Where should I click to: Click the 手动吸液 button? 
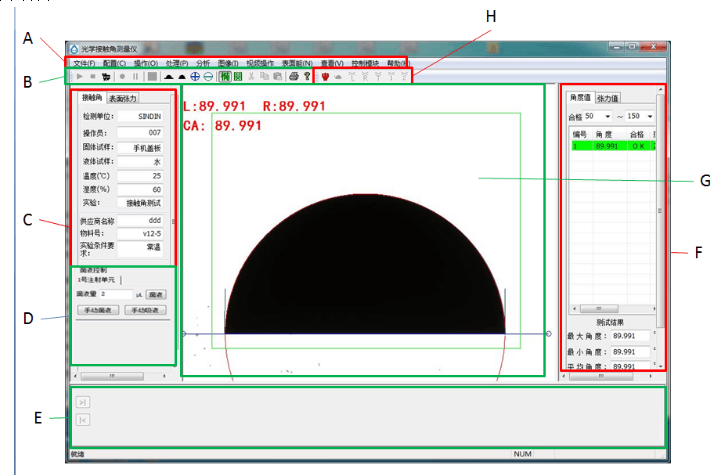coord(145,310)
